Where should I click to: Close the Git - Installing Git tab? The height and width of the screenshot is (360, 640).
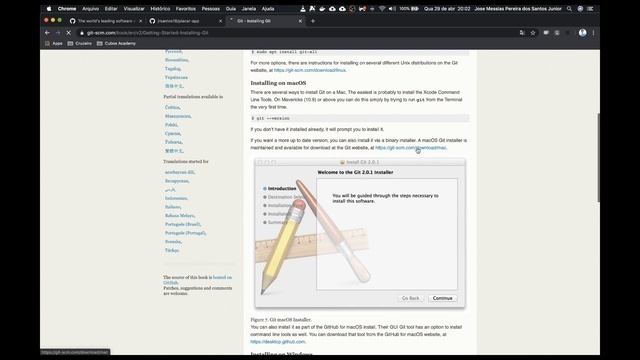point(300,21)
